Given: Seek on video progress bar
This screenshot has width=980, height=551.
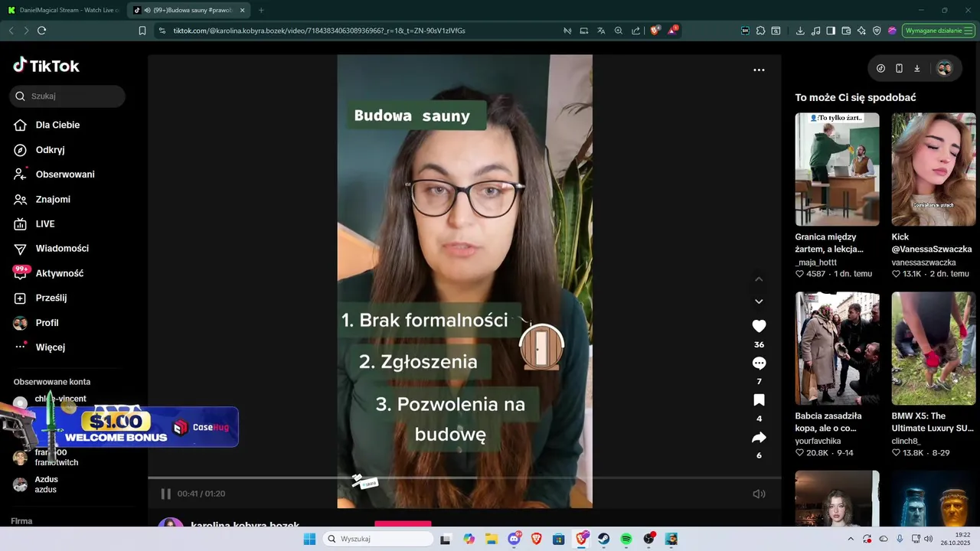Looking at the screenshot, I should tap(465, 478).
